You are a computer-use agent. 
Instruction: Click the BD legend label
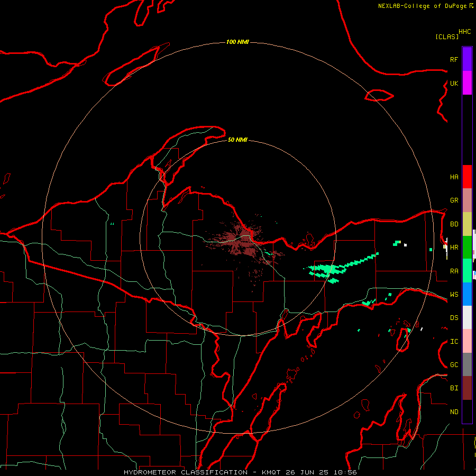point(454,224)
